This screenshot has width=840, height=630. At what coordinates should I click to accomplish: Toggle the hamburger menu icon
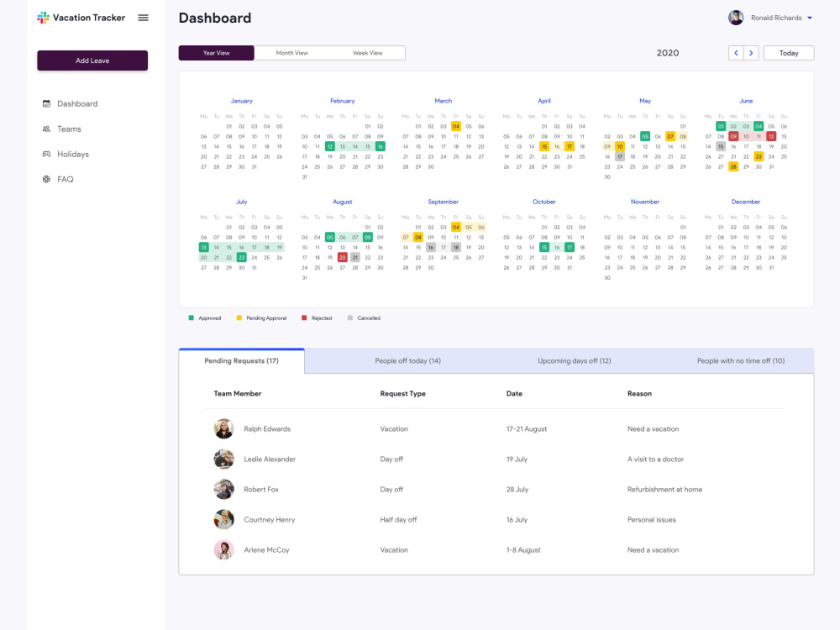coord(143,18)
